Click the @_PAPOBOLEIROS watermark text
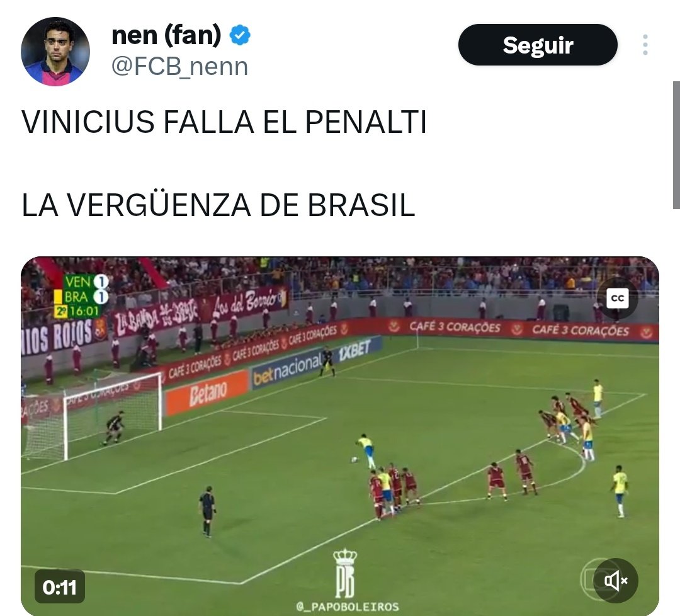680x616 pixels. tap(348, 607)
